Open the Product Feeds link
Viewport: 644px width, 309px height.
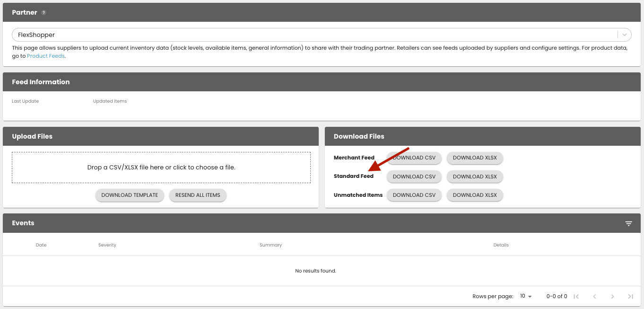pos(46,56)
